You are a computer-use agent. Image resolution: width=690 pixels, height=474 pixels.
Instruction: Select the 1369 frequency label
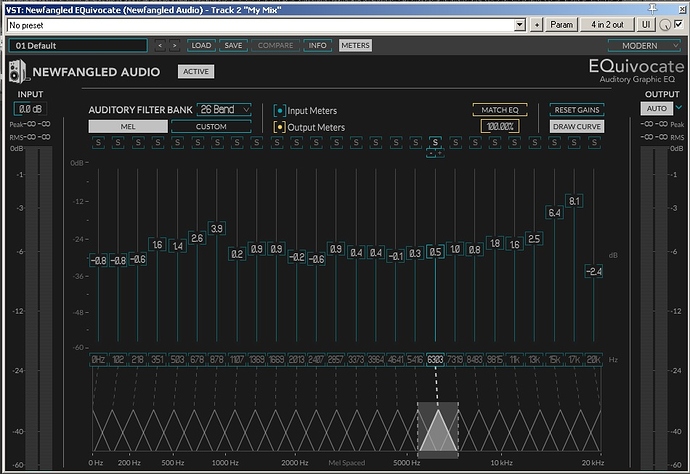pyautogui.click(x=257, y=360)
